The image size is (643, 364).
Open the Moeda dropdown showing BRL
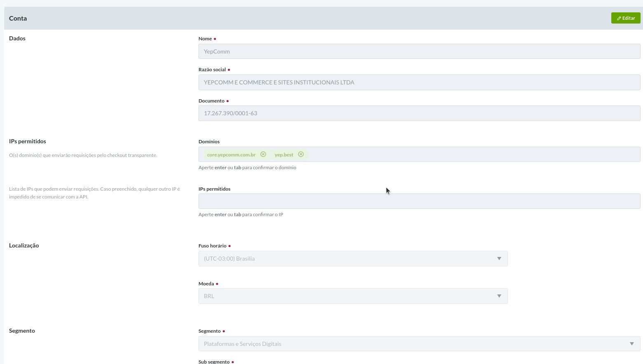[353, 296]
